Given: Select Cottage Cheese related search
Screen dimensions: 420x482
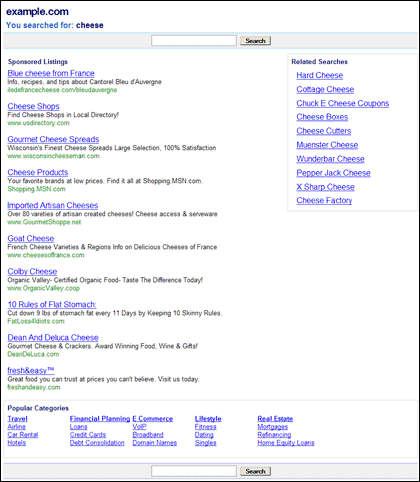Looking at the screenshot, I should [325, 89].
